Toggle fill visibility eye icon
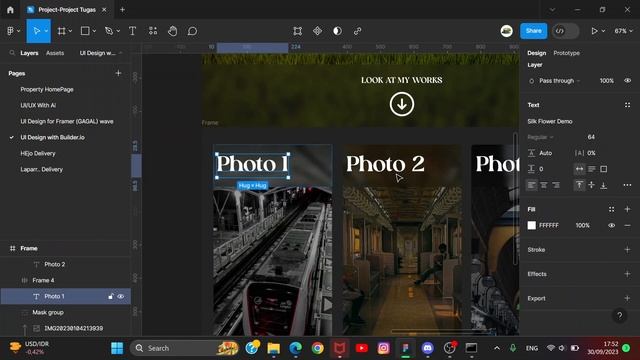The width and height of the screenshot is (640, 360). (611, 225)
